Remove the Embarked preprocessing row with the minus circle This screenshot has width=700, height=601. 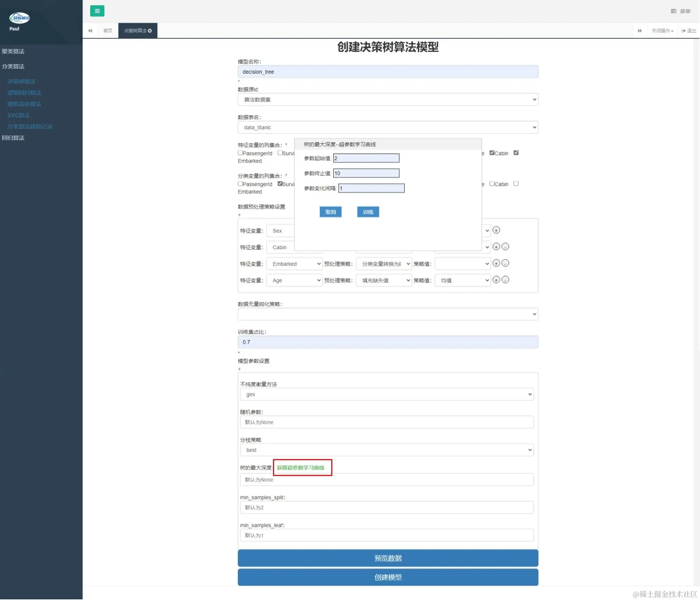point(505,263)
